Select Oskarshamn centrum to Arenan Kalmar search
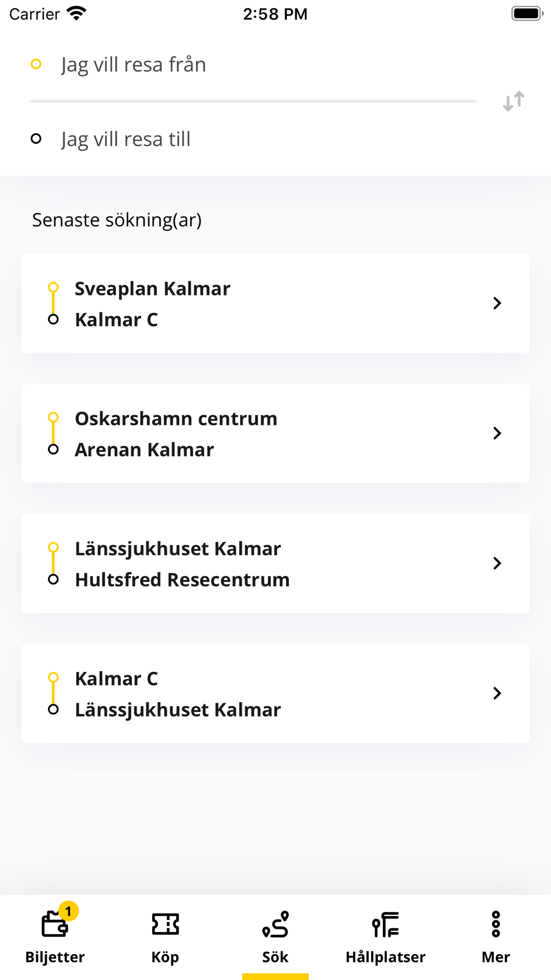Viewport: 551px width, 980px height. 275,433
